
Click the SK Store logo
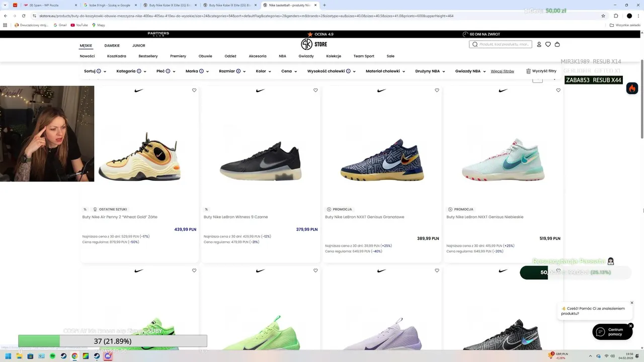coord(314,44)
